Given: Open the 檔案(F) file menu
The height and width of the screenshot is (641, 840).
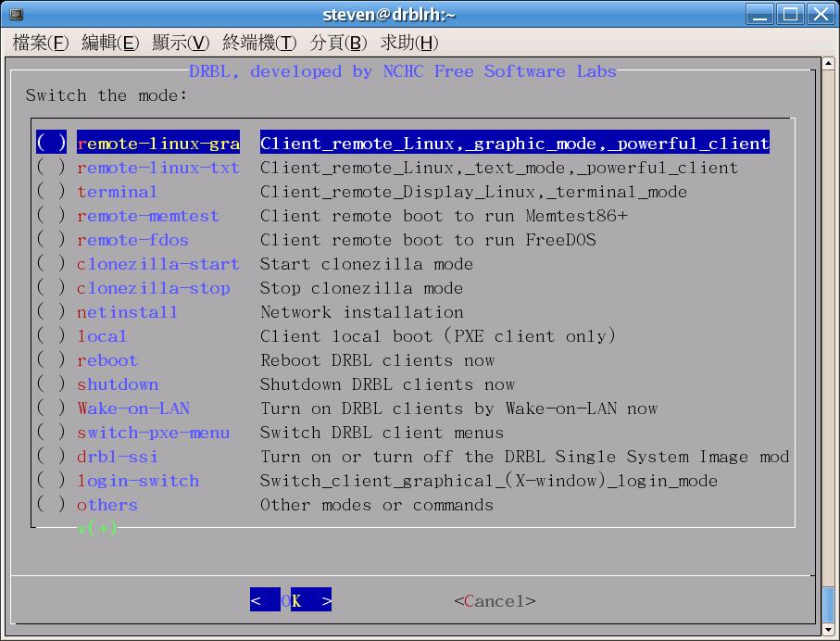Looking at the screenshot, I should tap(41, 43).
